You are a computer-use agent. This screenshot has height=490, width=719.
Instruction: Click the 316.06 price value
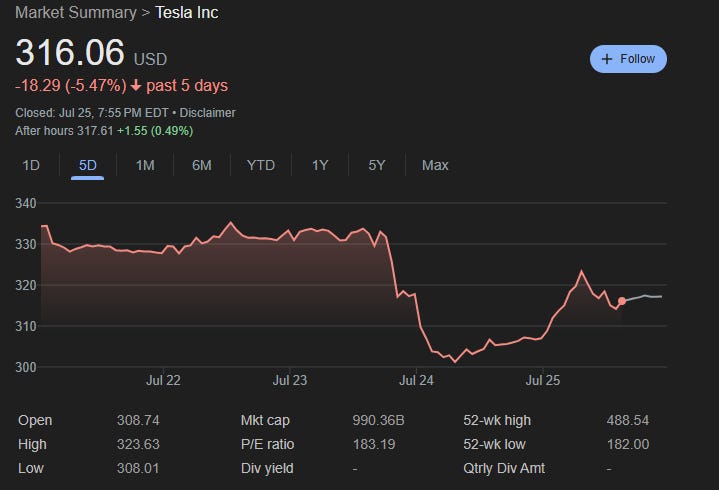tap(70, 52)
